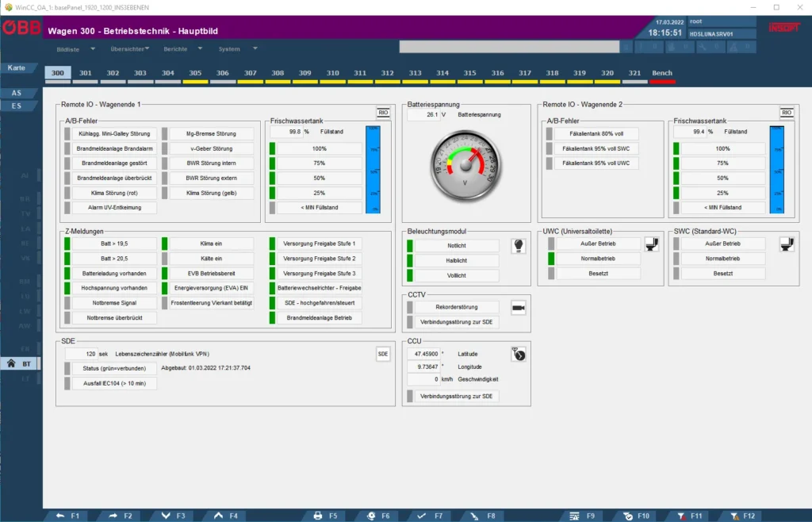Select the AS sidebar button
Screen dimensions: 812x522
tap(17, 94)
